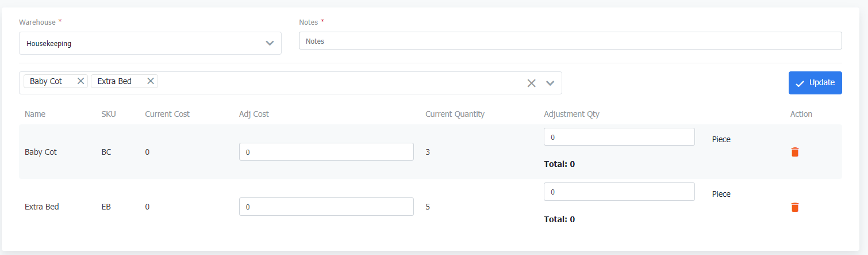Image resolution: width=868 pixels, height=255 pixels.
Task: Edit Adjustment Qty for Extra Bed
Action: 619,192
